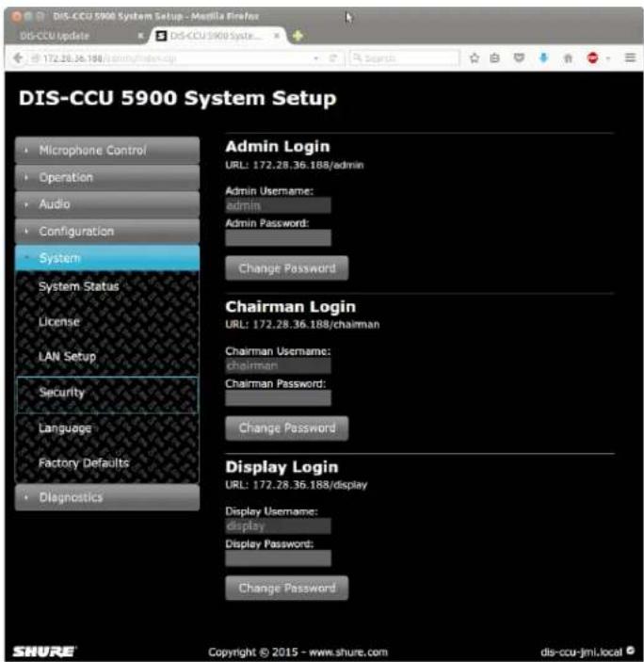Screen dimensions: 644x662
Task: Click the Chairman Password field
Action: pos(278,397)
